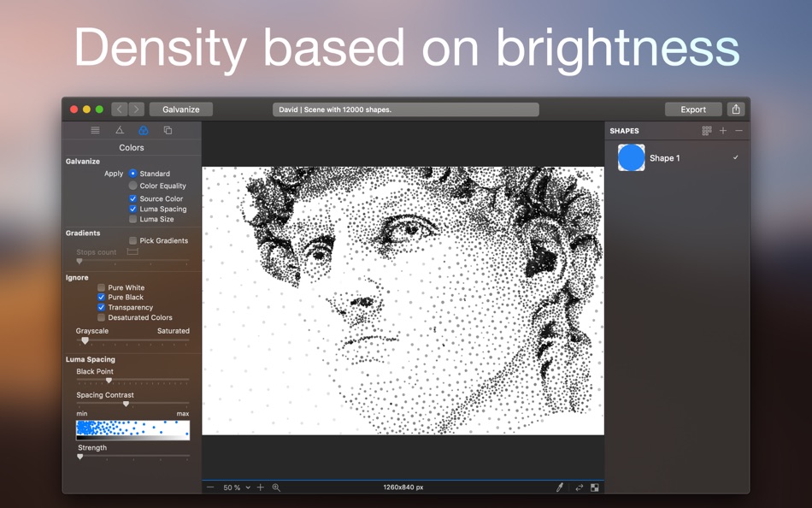Select the Colors tab icon
This screenshot has height=508, width=812.
(x=144, y=131)
